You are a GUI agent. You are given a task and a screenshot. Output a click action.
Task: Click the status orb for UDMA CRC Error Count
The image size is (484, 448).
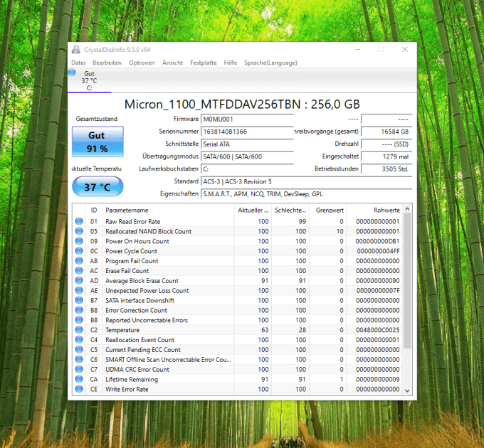(80, 370)
